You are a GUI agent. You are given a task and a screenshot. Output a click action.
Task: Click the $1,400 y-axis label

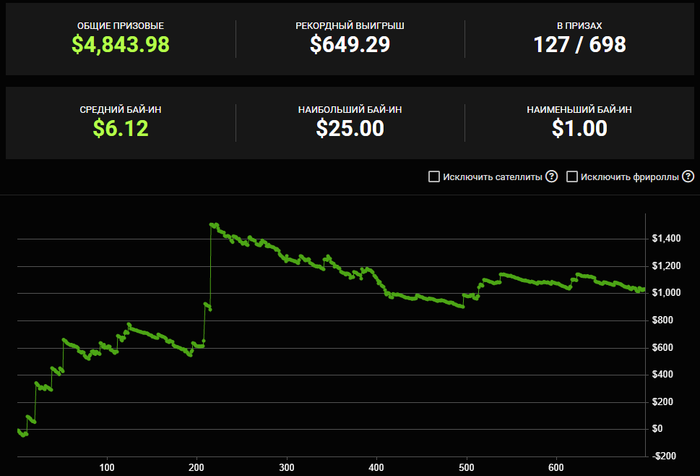coord(666,238)
